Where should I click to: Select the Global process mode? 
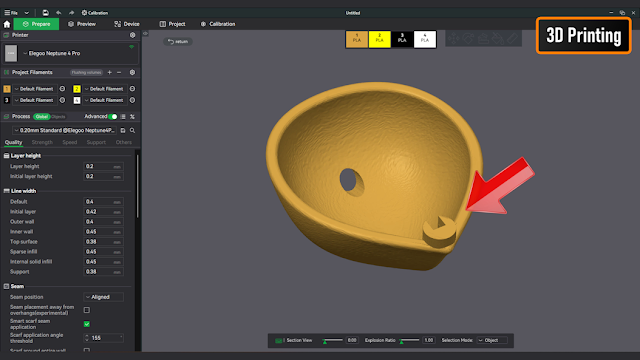(x=42, y=117)
